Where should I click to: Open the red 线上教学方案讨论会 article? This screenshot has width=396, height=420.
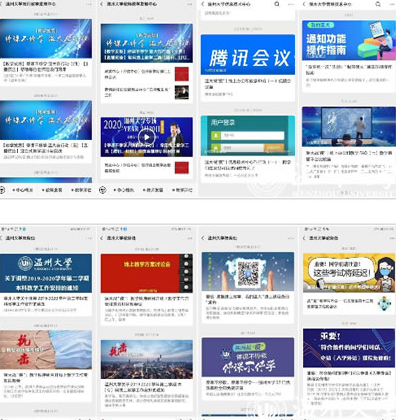[x=147, y=273]
